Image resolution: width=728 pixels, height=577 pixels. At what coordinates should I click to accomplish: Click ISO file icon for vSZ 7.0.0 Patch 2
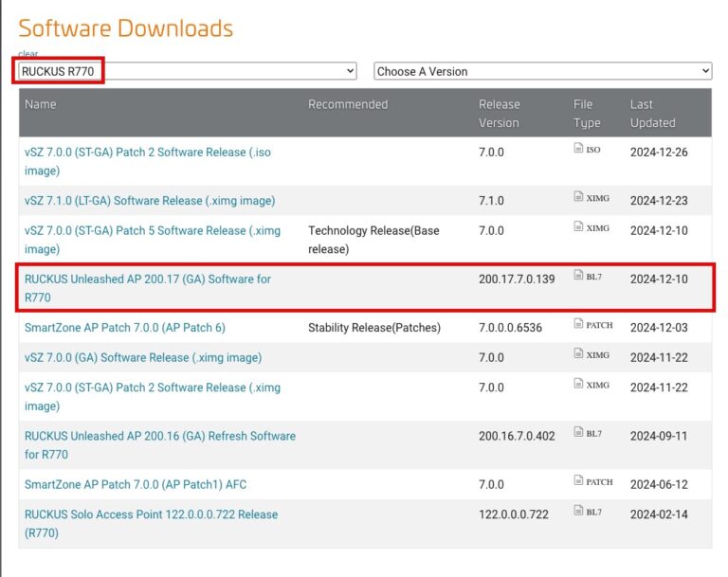click(x=578, y=149)
